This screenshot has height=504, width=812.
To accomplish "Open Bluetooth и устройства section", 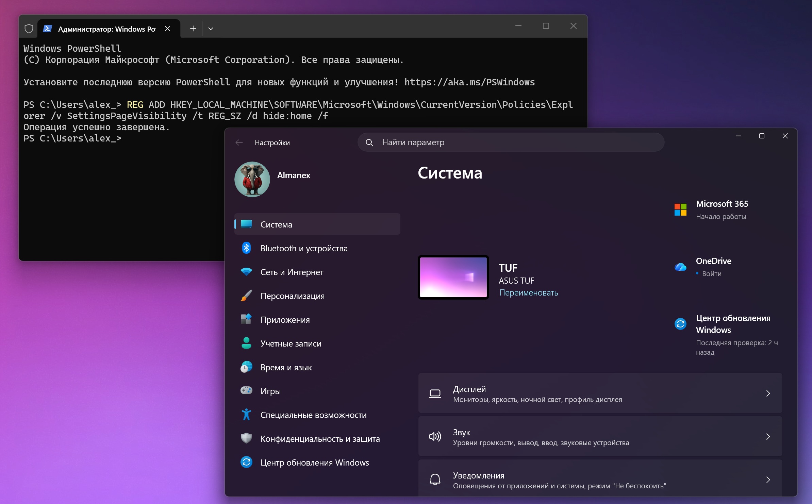I will tap(317, 248).
